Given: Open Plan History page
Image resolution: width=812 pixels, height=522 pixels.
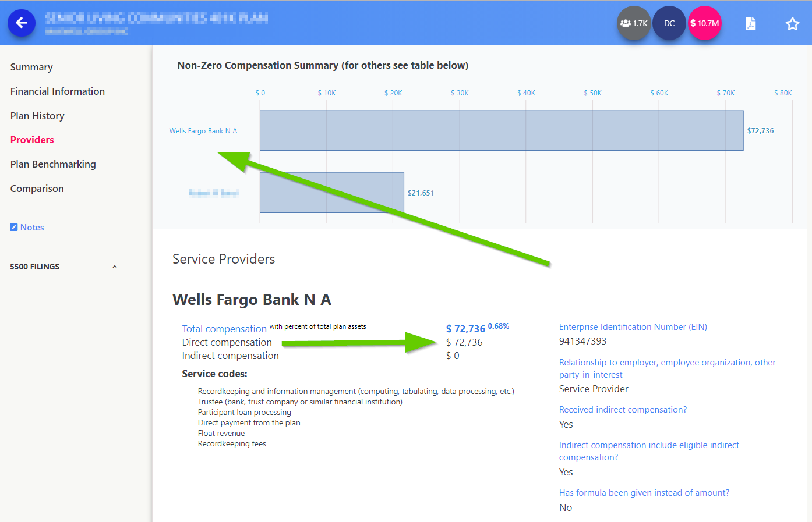Looking at the screenshot, I should (x=37, y=116).
